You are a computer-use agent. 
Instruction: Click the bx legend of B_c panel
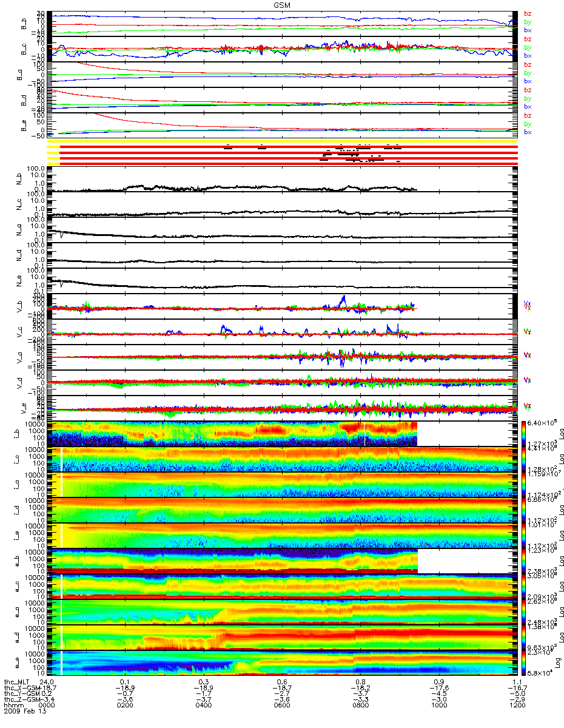point(528,55)
